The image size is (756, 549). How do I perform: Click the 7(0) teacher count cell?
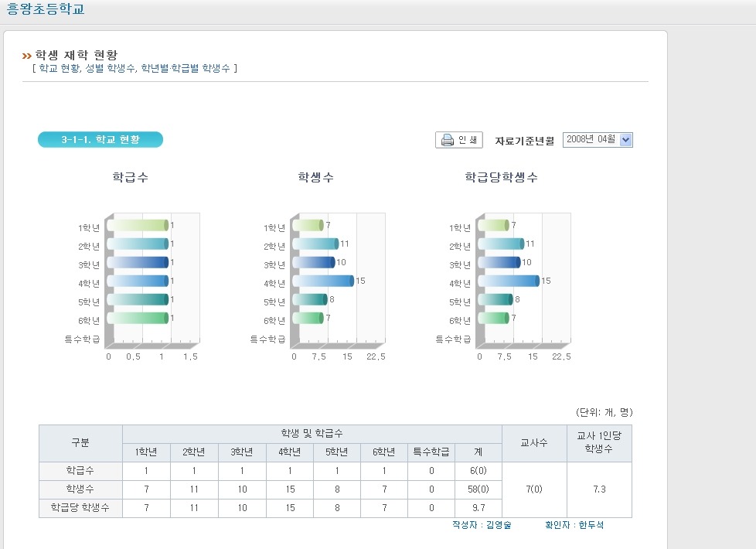(534, 489)
